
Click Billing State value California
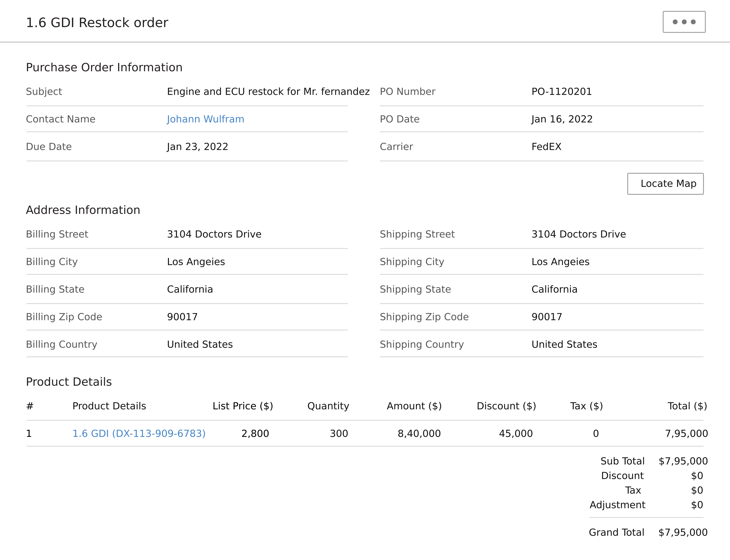coord(190,289)
